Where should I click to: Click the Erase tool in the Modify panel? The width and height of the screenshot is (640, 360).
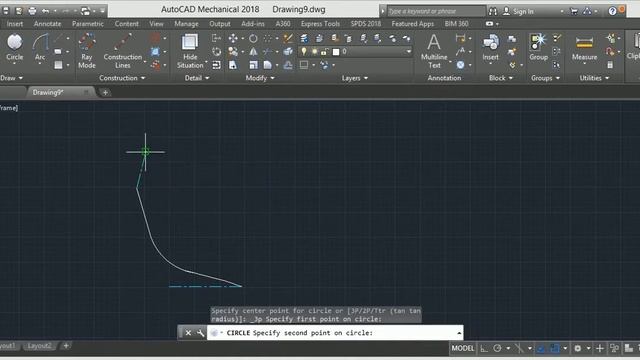[288, 38]
